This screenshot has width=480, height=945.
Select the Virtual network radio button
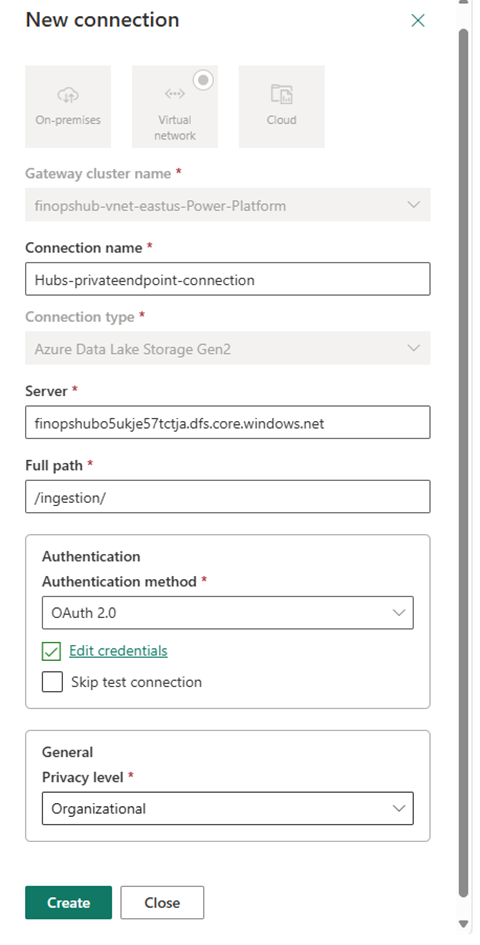pyautogui.click(x=204, y=80)
